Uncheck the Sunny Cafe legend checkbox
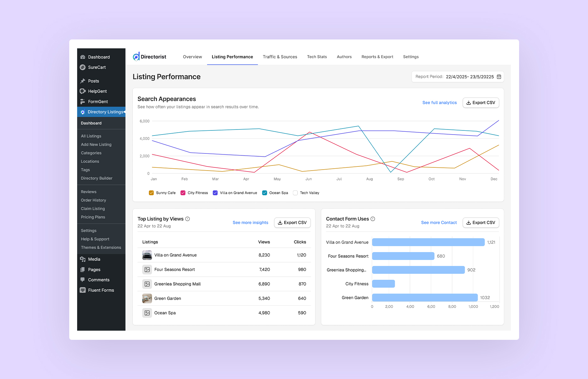 pyautogui.click(x=151, y=193)
